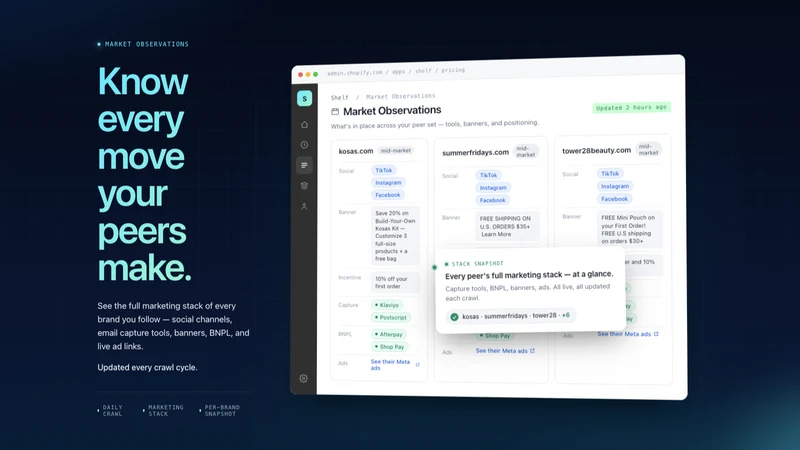The width and height of the screenshot is (800, 450).
Task: Click the Facebook tag on tower28beauty.com card
Action: coord(614,199)
